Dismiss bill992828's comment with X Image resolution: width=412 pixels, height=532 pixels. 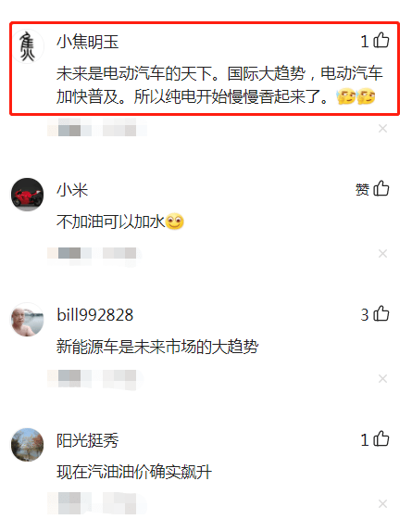tap(383, 379)
